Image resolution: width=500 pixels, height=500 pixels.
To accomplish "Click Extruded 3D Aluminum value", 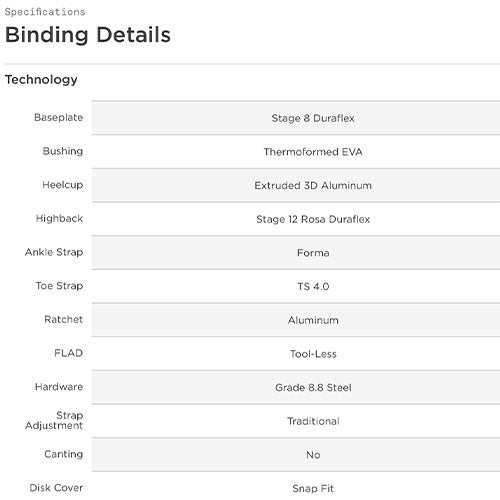I will [x=313, y=185].
